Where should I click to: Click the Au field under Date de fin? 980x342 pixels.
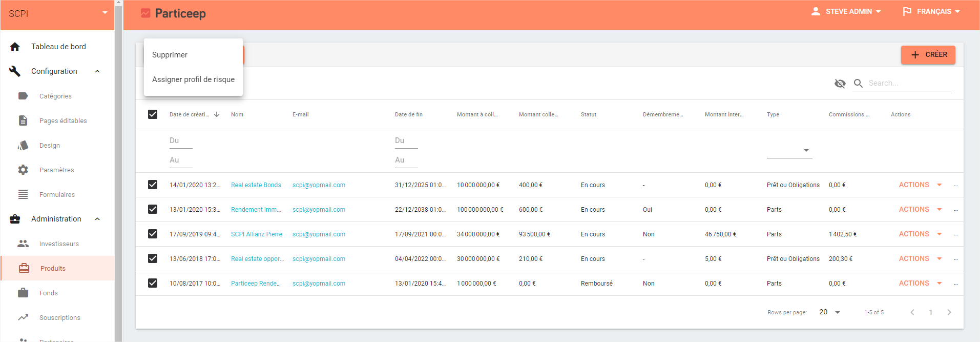[406, 160]
